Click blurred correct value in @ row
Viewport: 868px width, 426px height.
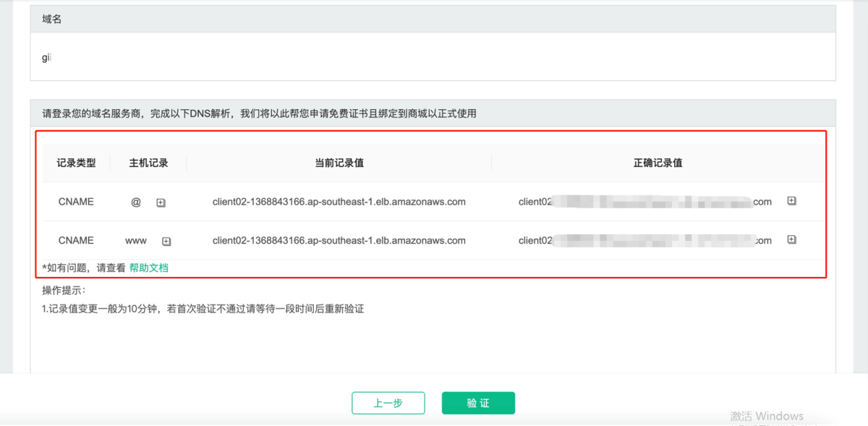(x=651, y=202)
